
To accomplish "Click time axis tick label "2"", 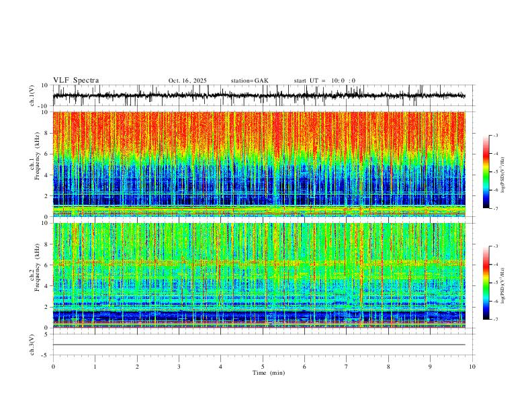I will (137, 367).
